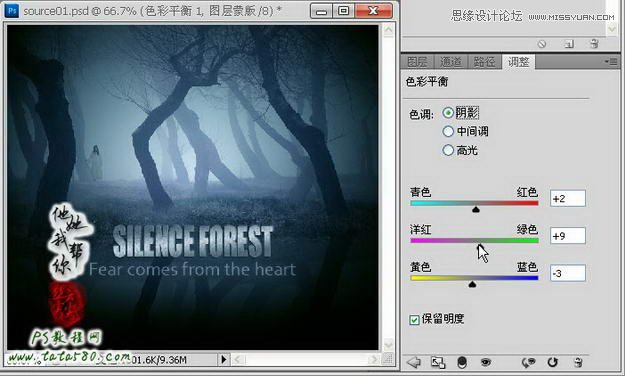Reset Color Balance to defaults icon
Viewport: 625px width, 376px height.
(x=552, y=362)
